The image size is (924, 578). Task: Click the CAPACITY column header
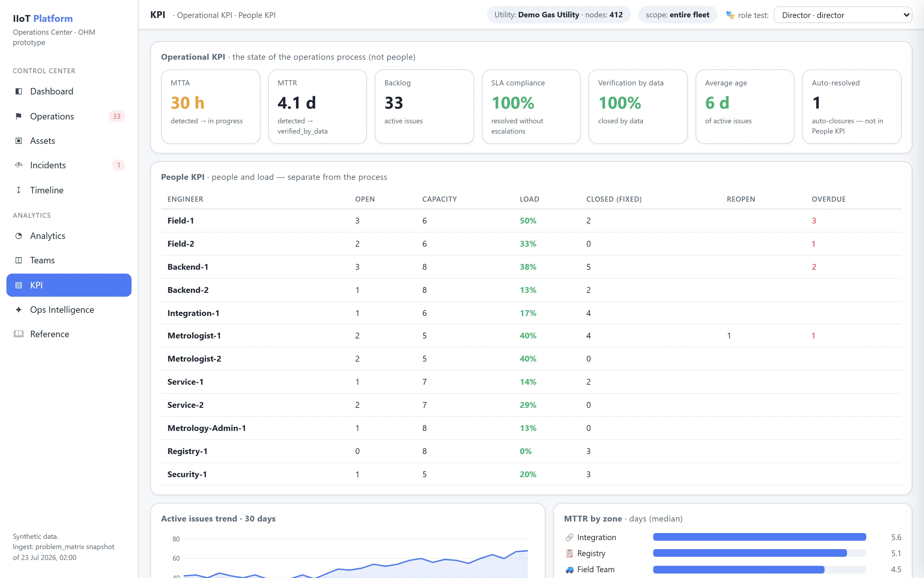point(440,199)
